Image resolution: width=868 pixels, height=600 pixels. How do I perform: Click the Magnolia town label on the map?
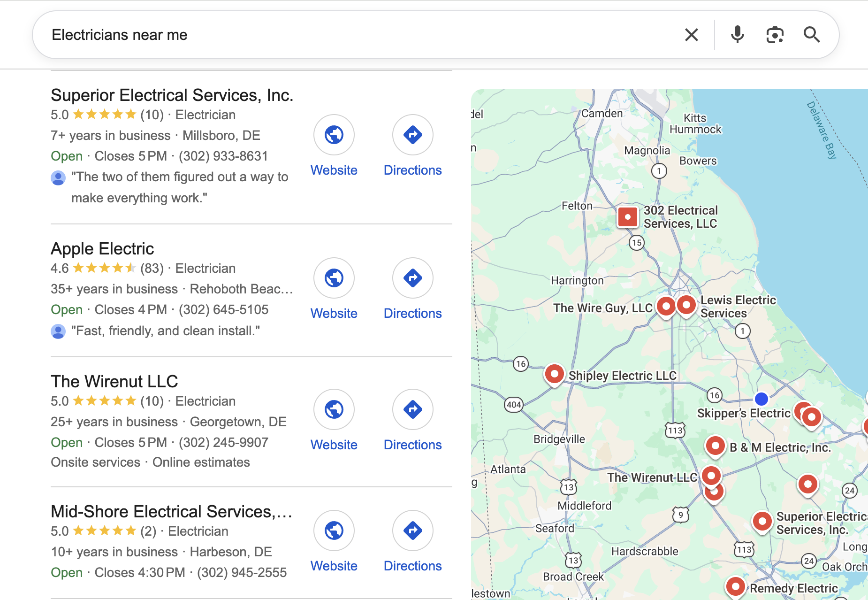[647, 150]
